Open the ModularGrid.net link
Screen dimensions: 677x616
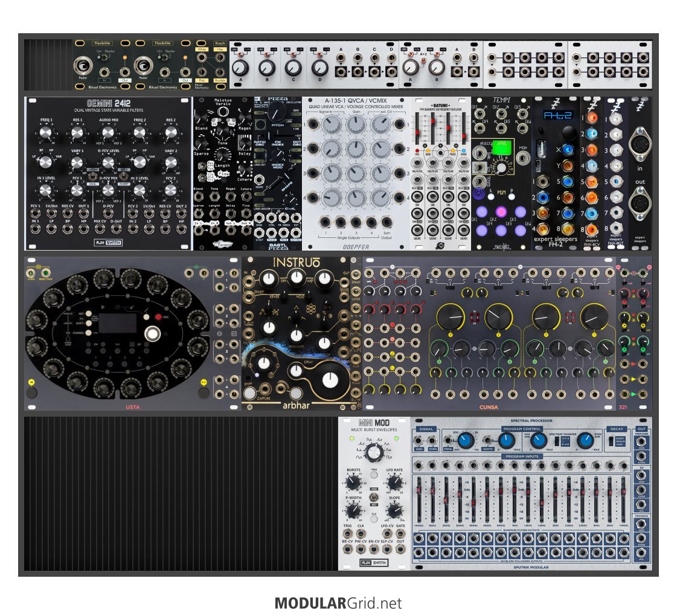(338, 603)
